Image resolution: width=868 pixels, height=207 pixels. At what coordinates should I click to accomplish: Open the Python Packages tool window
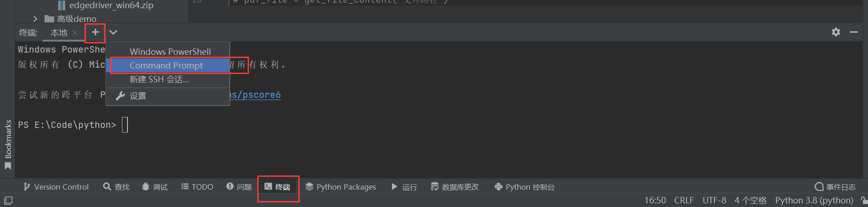(x=340, y=187)
